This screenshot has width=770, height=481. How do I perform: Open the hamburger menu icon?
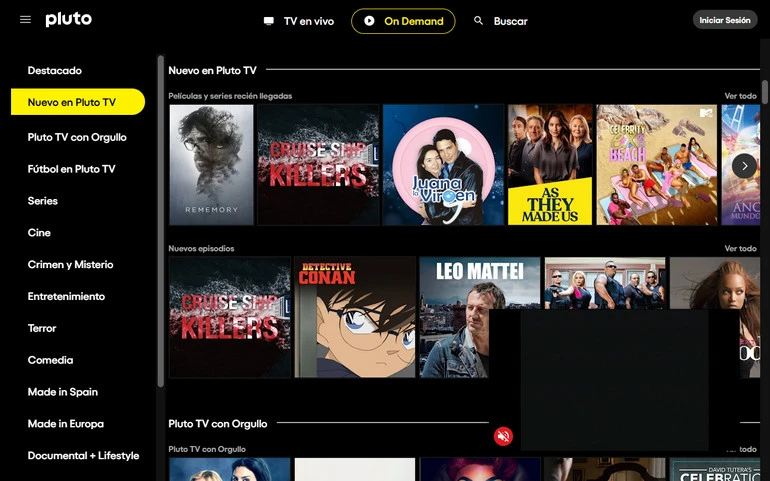point(26,20)
